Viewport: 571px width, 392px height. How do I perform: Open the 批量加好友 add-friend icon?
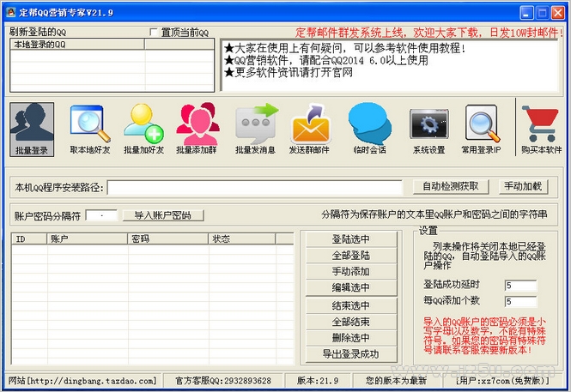[x=143, y=130]
